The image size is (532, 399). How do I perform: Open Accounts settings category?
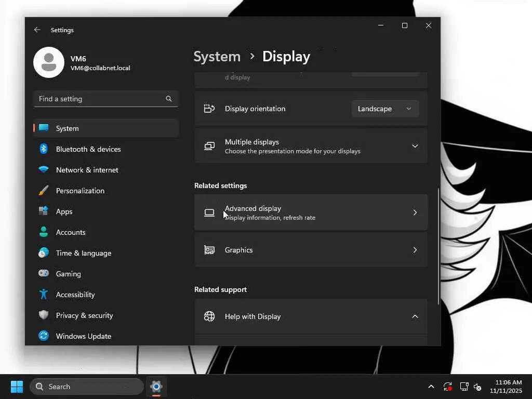[x=106, y=232]
